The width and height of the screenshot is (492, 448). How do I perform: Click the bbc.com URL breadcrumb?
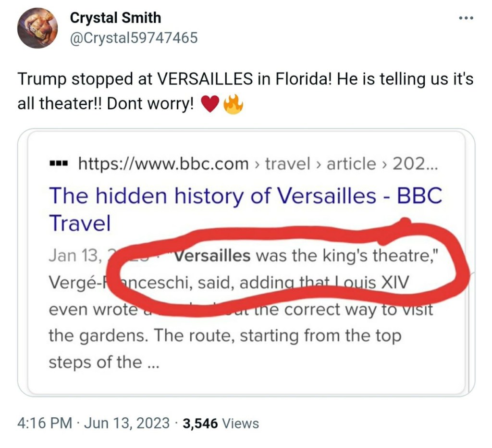tap(163, 163)
